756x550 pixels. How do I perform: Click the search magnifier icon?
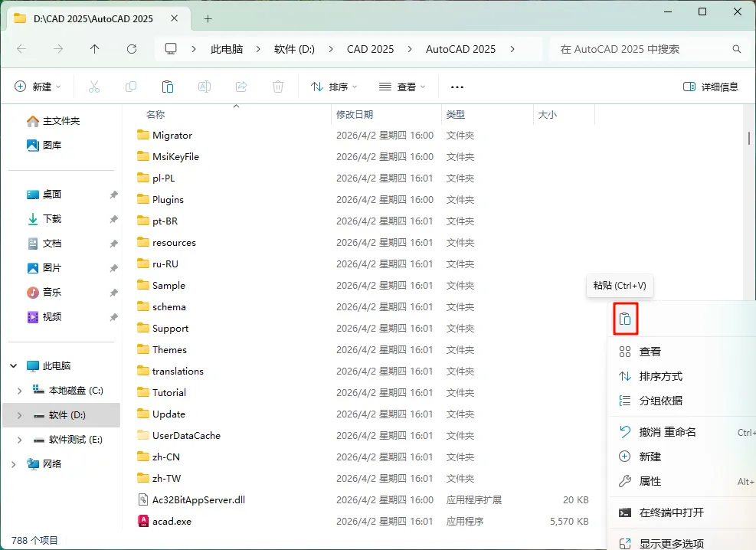[736, 49]
